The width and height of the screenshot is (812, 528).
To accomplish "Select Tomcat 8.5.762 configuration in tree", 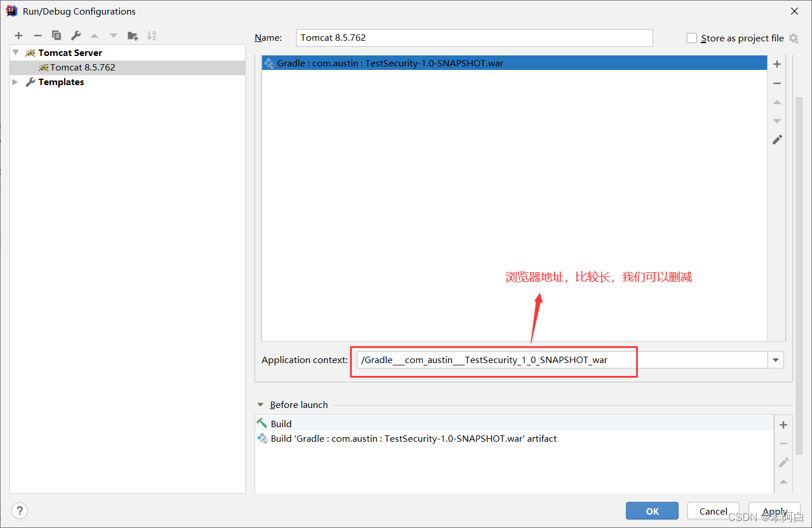I will 128,68.
